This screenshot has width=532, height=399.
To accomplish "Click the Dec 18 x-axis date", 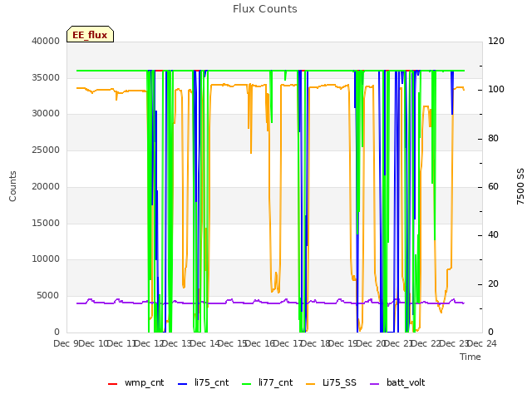I will (316, 343).
